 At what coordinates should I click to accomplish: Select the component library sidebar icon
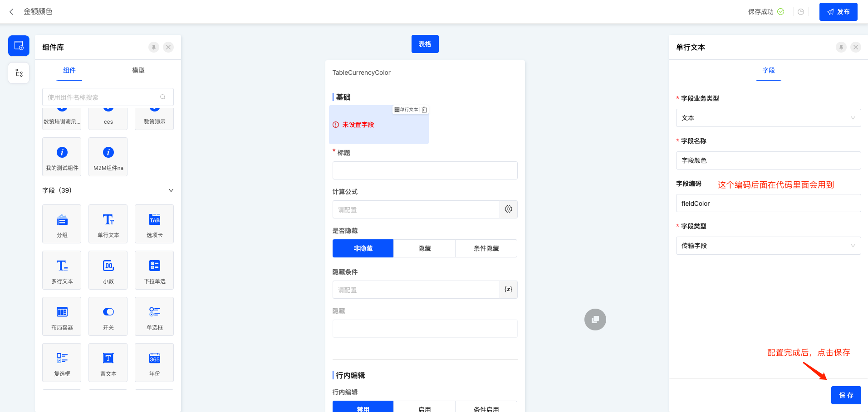(19, 46)
